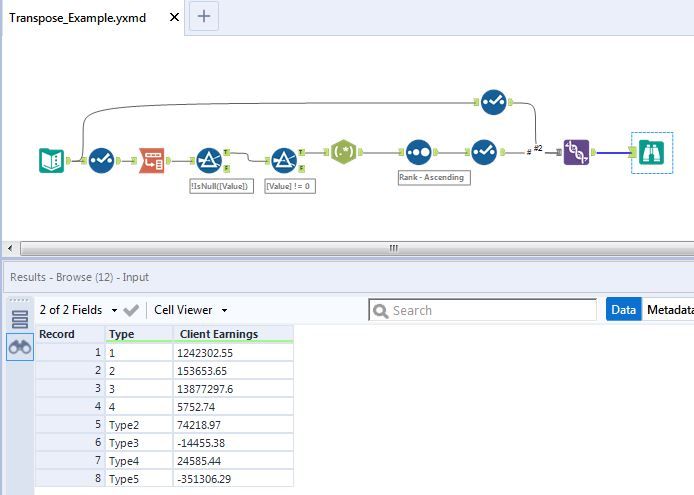Viewport: 694px width, 495px height.
Task: Select the !IsNull([Value]) annotation label
Action: click(x=221, y=186)
